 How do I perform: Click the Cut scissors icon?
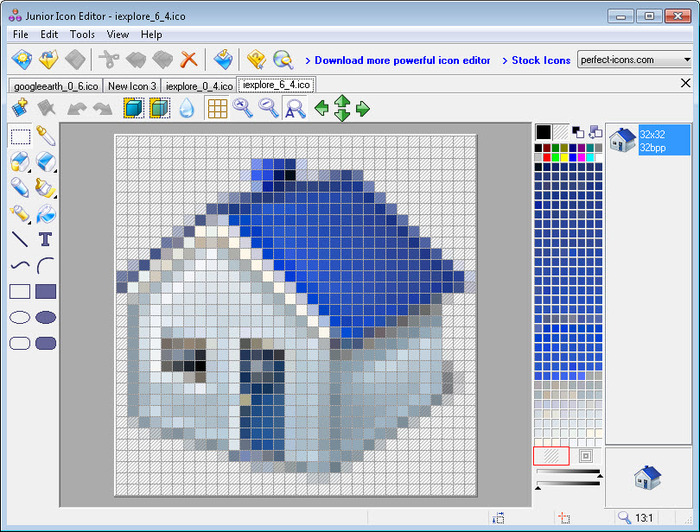[108, 59]
